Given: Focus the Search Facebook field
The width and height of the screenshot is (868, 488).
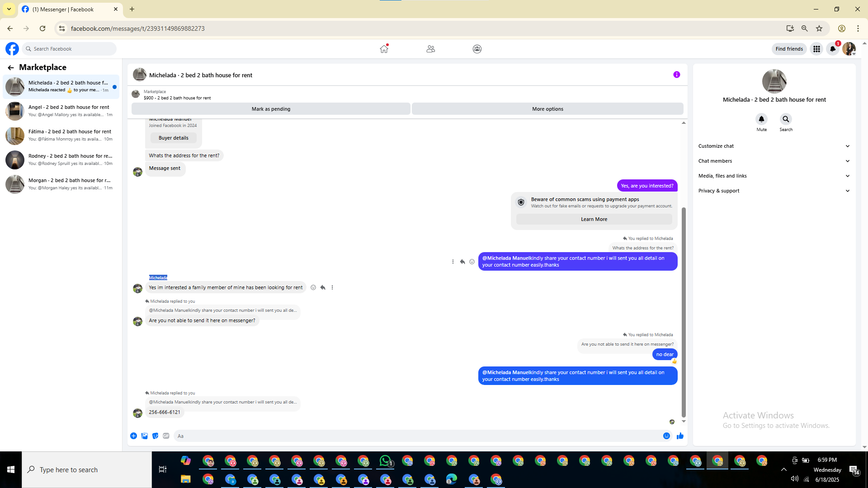Looking at the screenshot, I should pos(70,49).
